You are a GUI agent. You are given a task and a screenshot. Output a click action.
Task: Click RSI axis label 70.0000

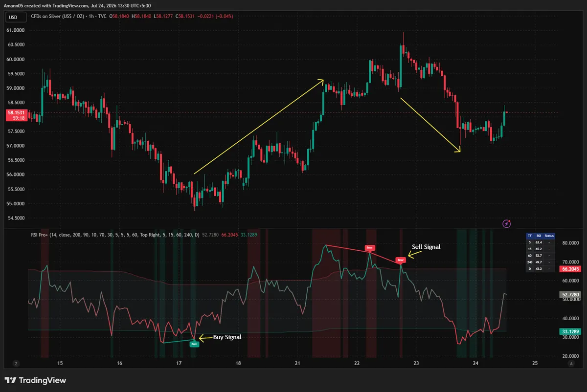tap(570, 262)
